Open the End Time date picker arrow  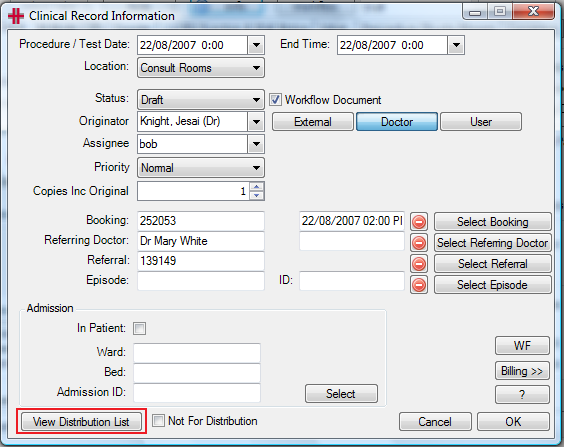pos(456,45)
